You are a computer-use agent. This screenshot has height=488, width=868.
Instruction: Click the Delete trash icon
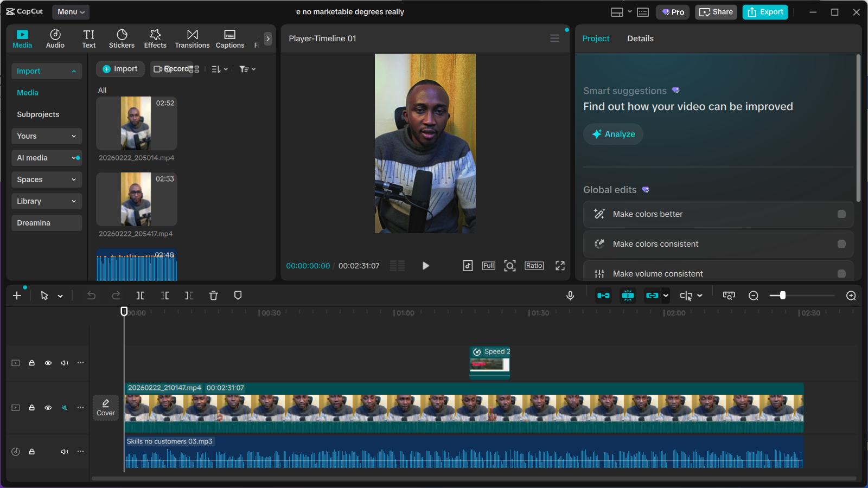tap(213, 296)
